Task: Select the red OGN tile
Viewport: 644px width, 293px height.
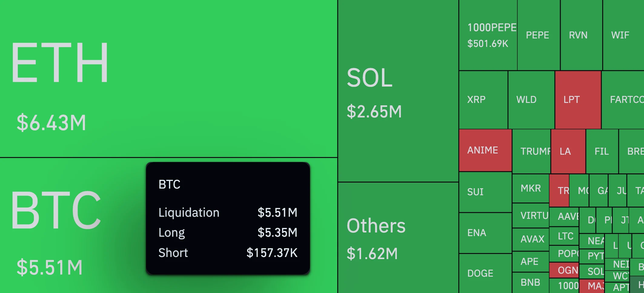Action: [x=564, y=270]
